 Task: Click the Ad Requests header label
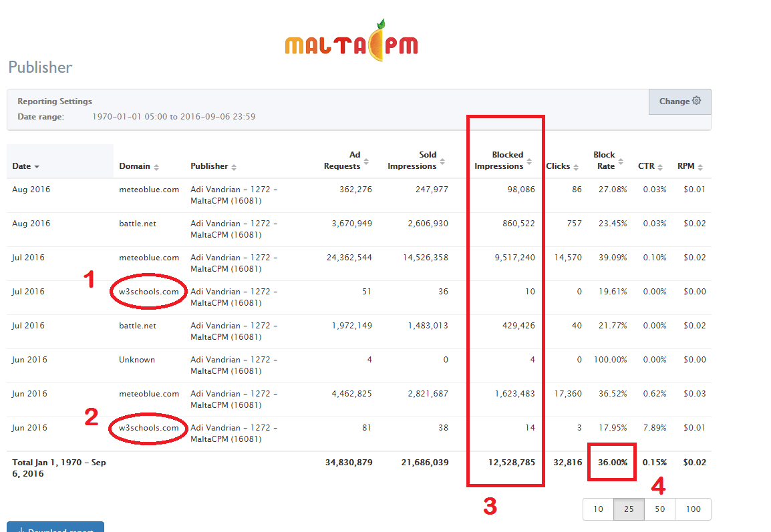(x=342, y=160)
